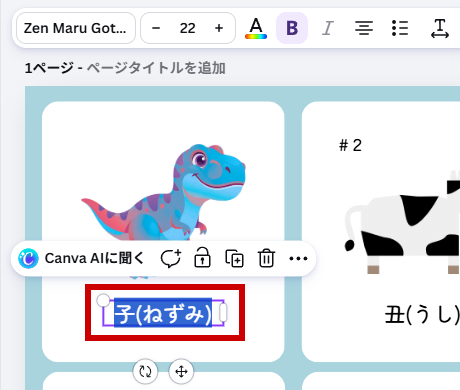The image size is (460, 390).
Task: Toggle bold formatting
Action: coord(292,28)
